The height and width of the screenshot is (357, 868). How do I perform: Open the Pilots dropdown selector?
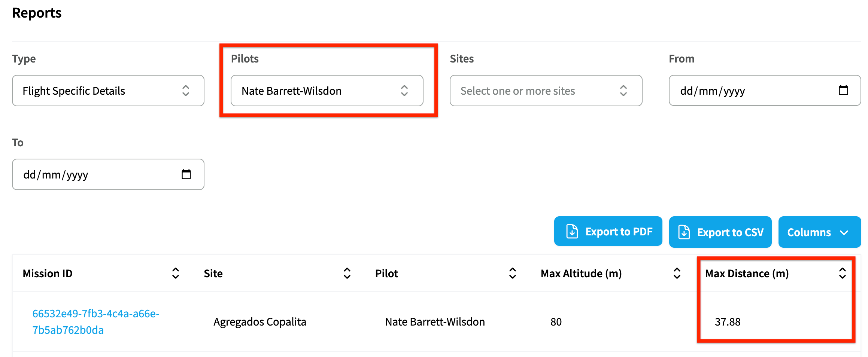click(327, 91)
